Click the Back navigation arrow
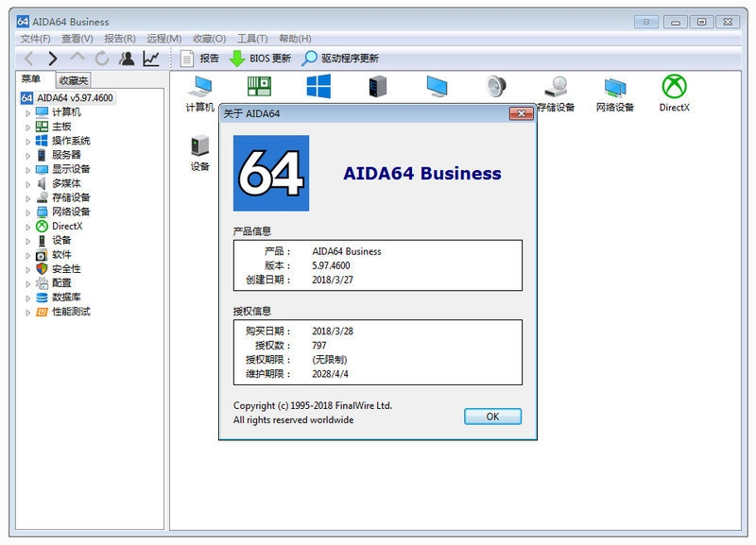756x545 pixels. tap(29, 59)
